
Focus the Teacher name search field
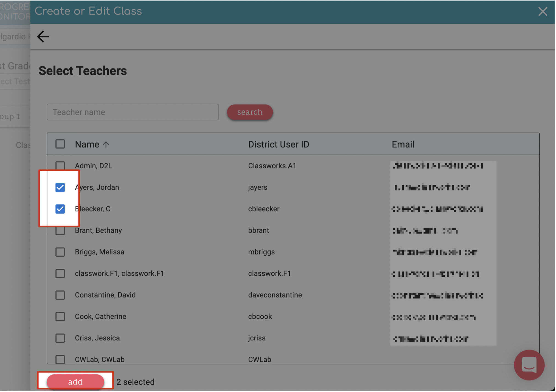pos(133,112)
